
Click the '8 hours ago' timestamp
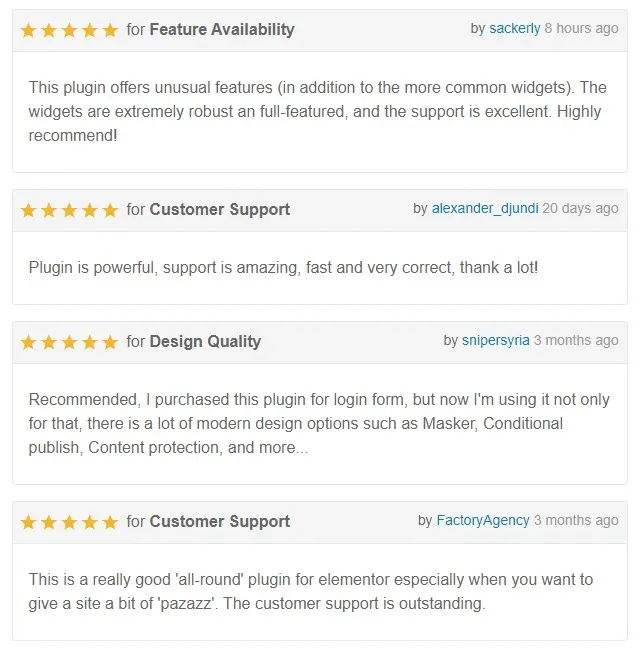581,28
